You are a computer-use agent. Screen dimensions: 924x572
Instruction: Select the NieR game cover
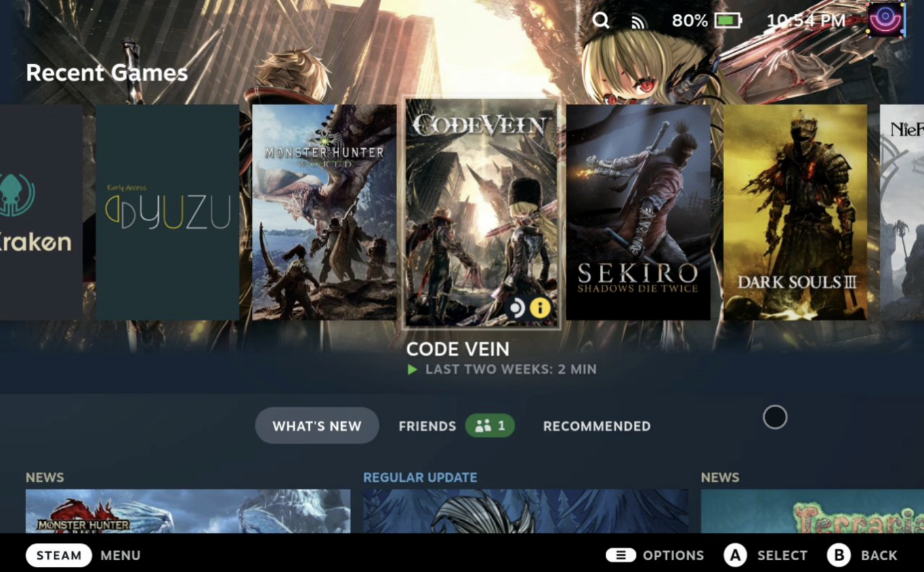(902, 213)
